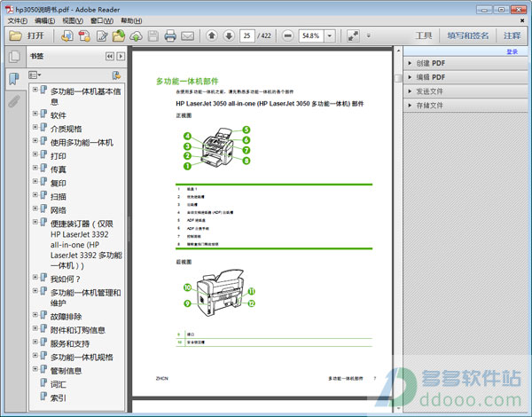Viewport: 532px width, 417px height.
Task: Toggle full-screen read mode icon
Action: 353,35
